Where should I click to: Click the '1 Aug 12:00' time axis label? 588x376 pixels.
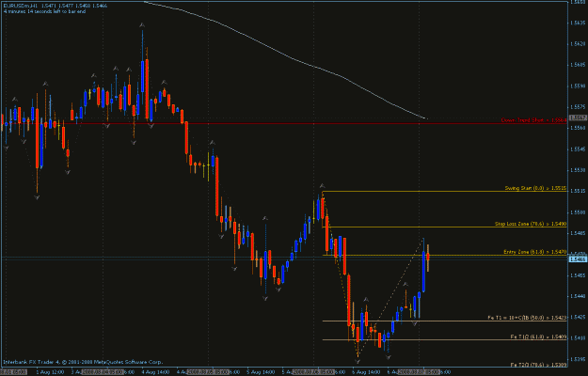(x=50, y=372)
